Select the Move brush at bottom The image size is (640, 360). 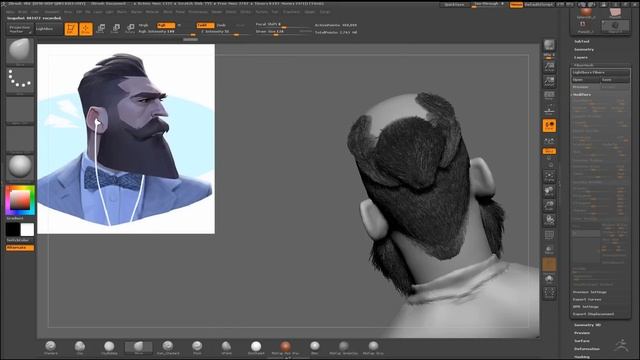139,347
